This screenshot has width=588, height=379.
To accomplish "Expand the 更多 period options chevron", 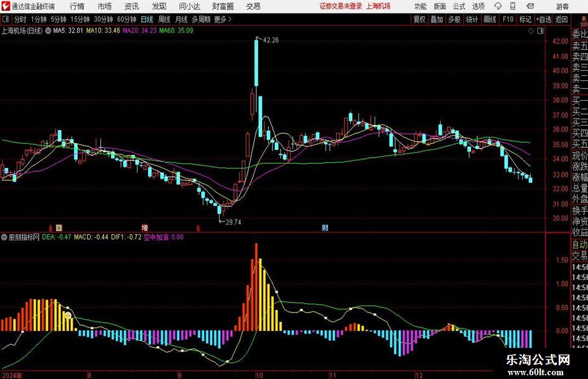I will point(230,19).
